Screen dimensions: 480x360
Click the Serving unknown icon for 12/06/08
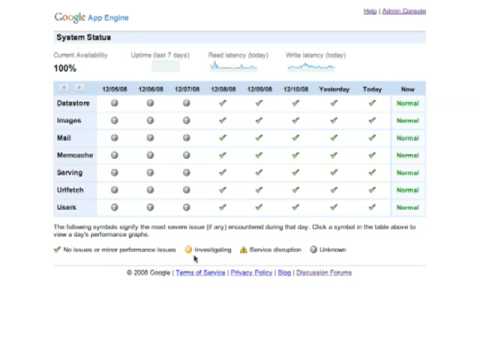point(150,172)
